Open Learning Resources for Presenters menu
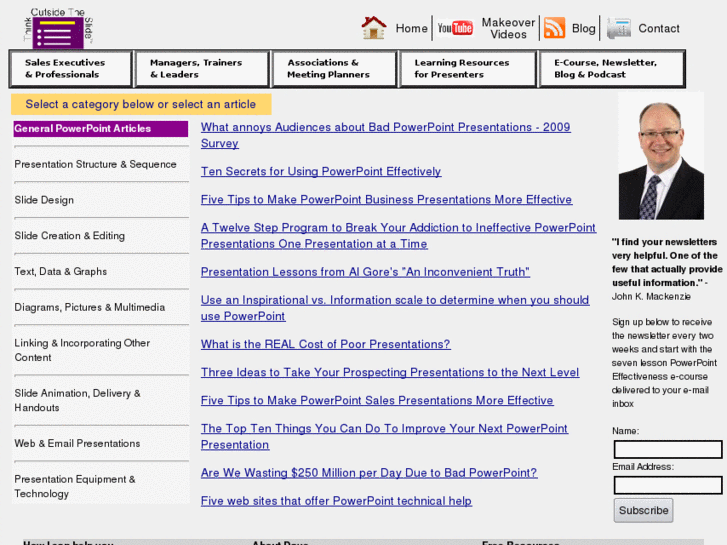Image resolution: width=727 pixels, height=545 pixels. [468, 69]
